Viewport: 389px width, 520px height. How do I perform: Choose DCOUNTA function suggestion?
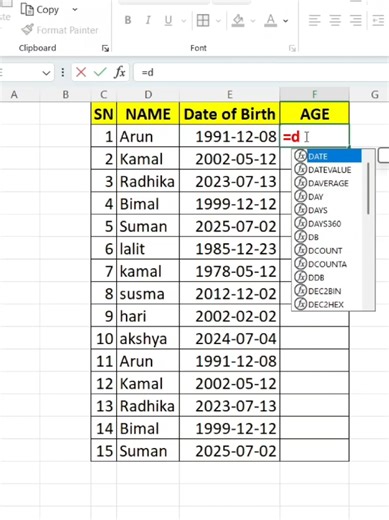[x=327, y=264]
